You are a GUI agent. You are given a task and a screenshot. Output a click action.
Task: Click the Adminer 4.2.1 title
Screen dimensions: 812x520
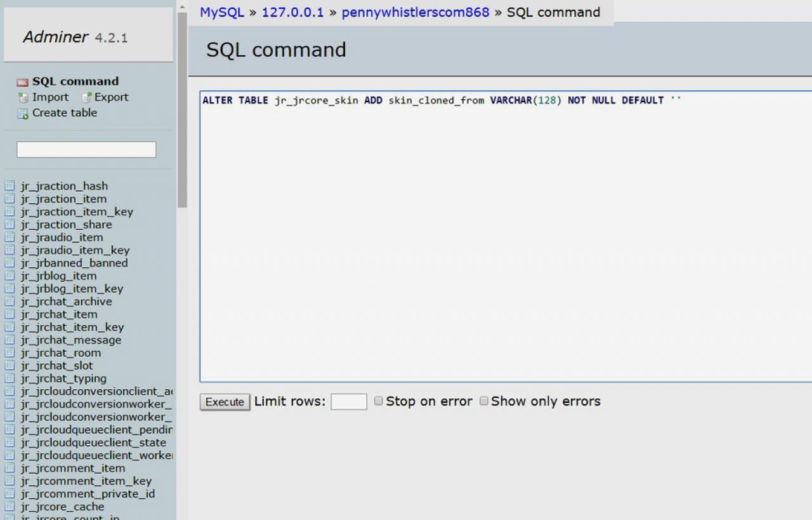click(75, 37)
